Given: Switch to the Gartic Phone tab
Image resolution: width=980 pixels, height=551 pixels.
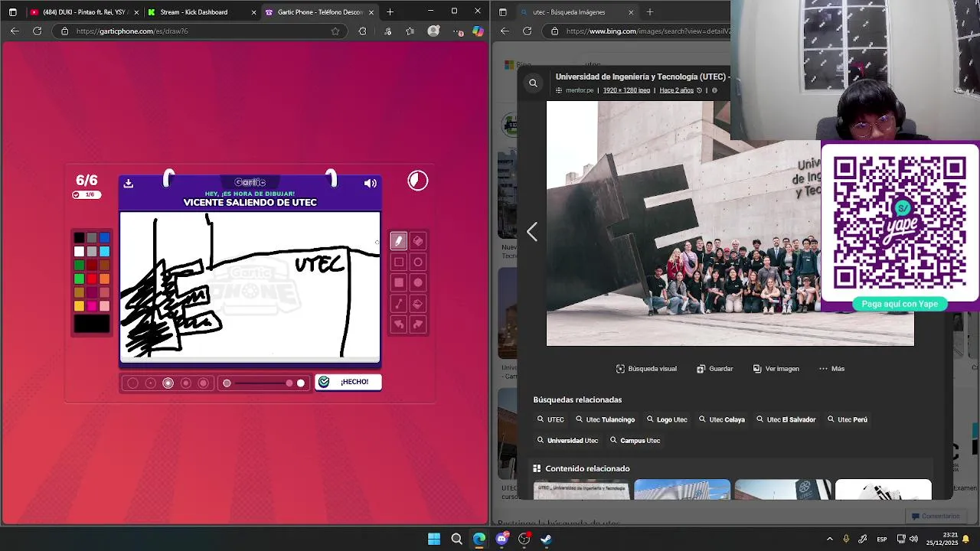Looking at the screenshot, I should coord(319,12).
